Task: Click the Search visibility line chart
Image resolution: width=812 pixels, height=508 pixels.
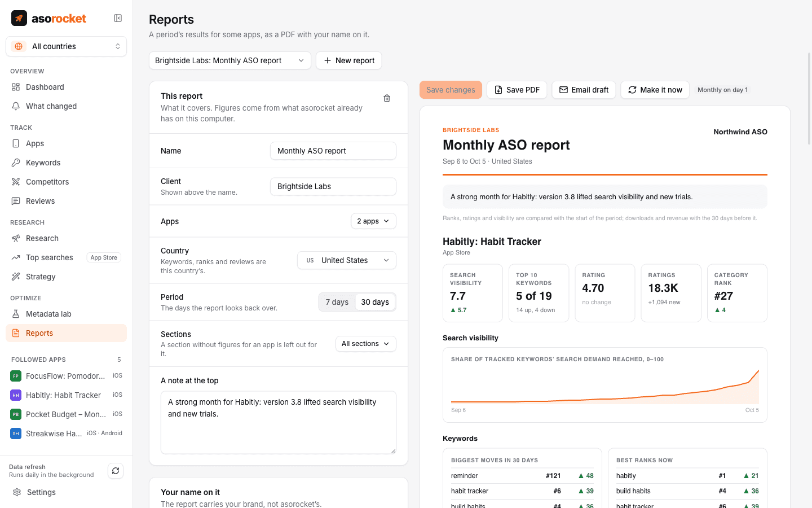Action: pyautogui.click(x=605, y=385)
